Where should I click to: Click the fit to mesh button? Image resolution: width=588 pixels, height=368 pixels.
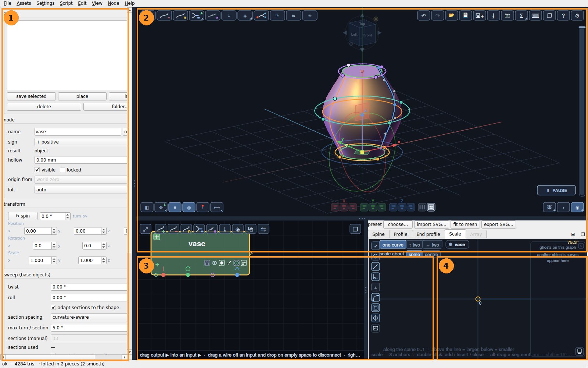pos(465,224)
